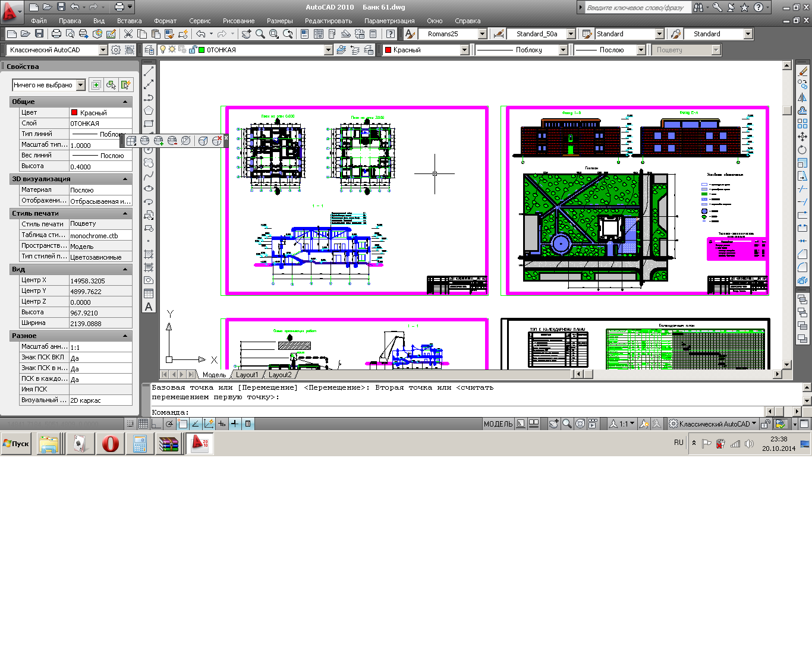The image size is (812, 660).
Task: Choose the Multiline Text tool
Action: coord(149,307)
